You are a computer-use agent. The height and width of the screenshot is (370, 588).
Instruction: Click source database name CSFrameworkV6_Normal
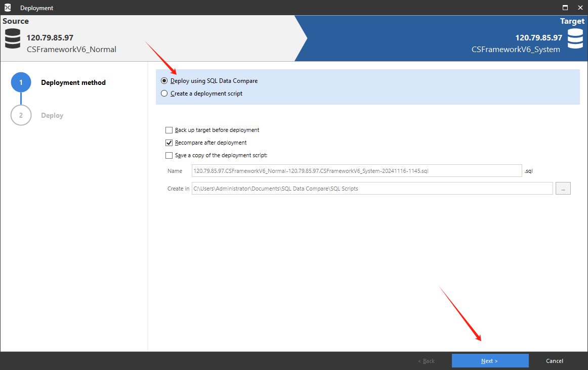[72, 50]
